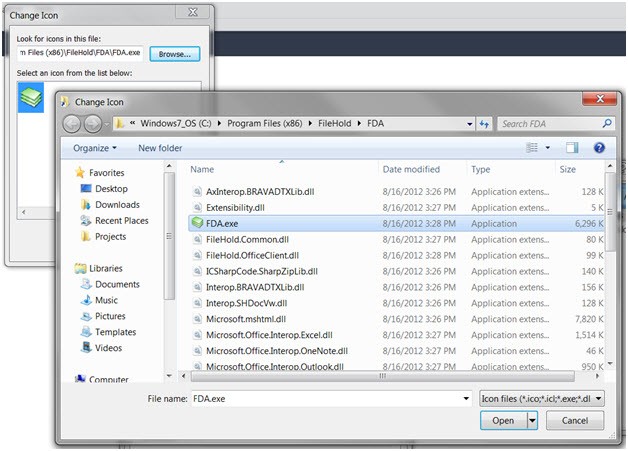This screenshot has width=628, height=451.
Task: Toggle the preview pane icon
Action: 572,148
